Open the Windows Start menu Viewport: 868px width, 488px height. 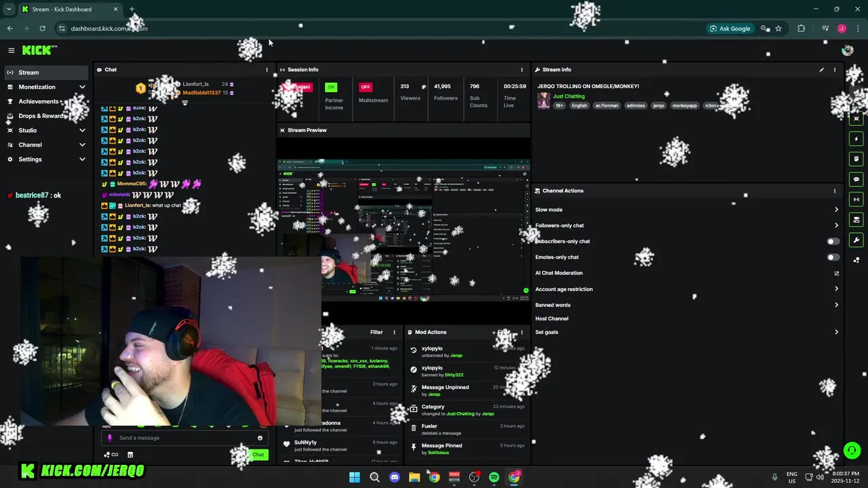(x=355, y=477)
